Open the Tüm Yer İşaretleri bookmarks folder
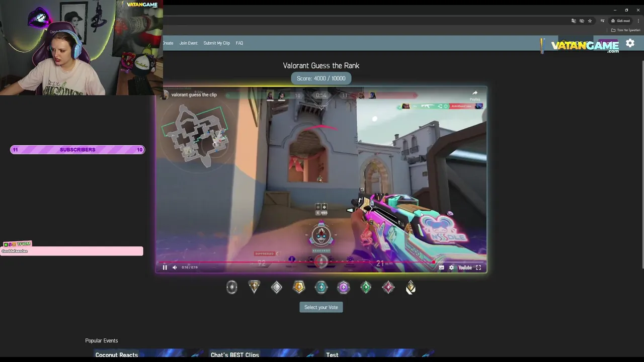The width and height of the screenshot is (644, 362). [625, 30]
